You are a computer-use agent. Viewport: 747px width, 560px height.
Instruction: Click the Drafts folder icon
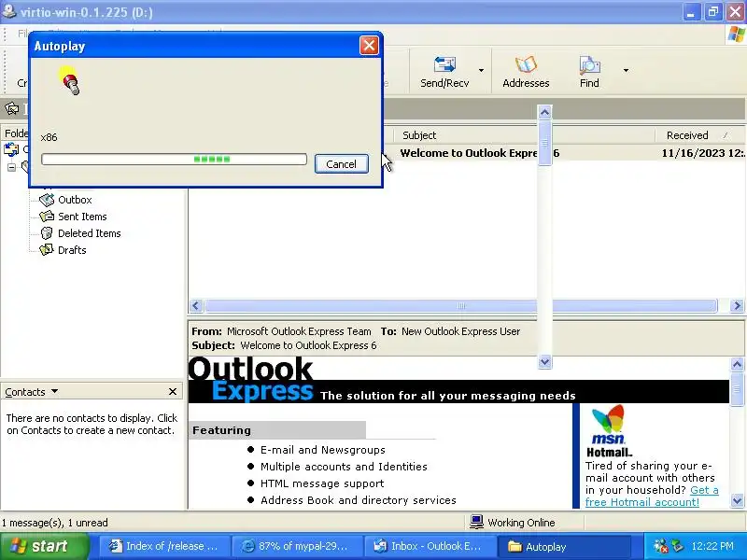point(47,250)
